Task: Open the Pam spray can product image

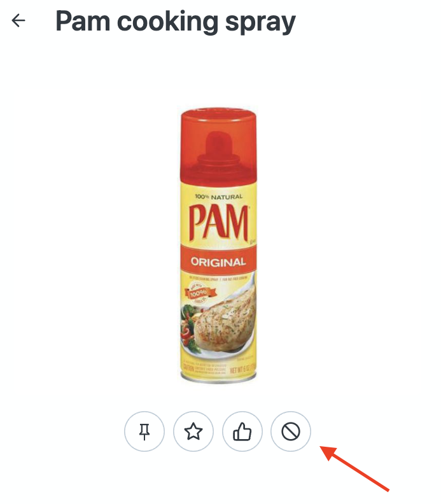Action: click(218, 246)
